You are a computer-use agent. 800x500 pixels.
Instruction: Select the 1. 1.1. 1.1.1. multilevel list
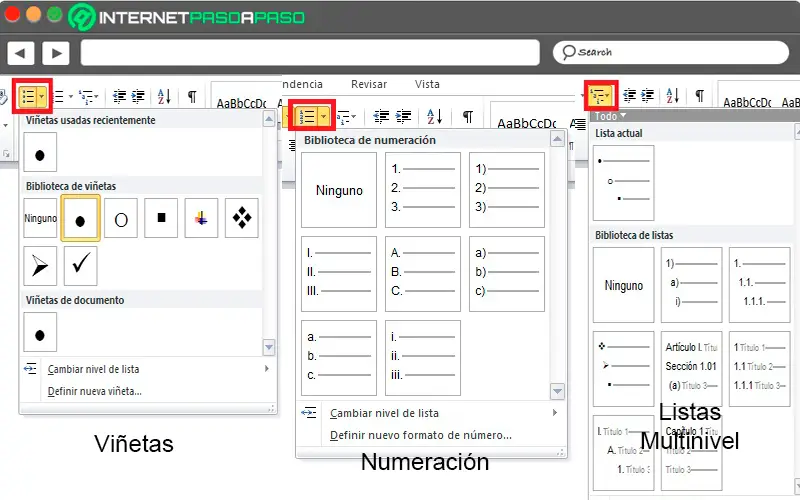[x=760, y=285]
